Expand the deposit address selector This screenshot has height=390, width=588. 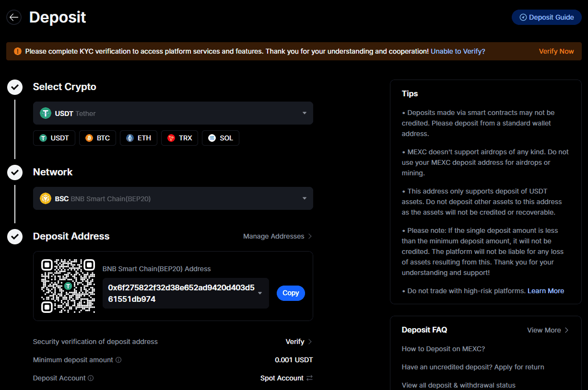click(x=186, y=293)
